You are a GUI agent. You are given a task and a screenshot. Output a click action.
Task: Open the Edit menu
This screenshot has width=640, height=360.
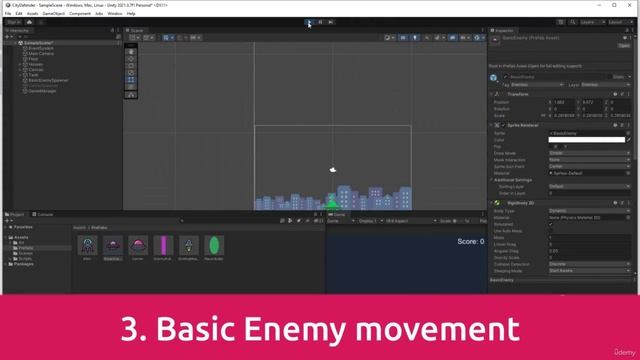pos(19,13)
